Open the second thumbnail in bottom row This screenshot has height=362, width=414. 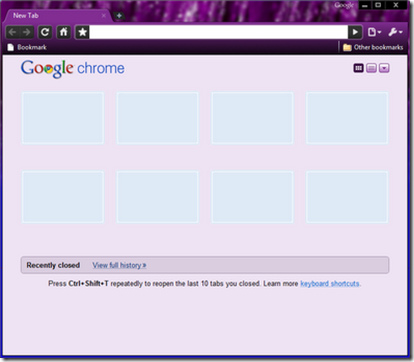tap(158, 197)
